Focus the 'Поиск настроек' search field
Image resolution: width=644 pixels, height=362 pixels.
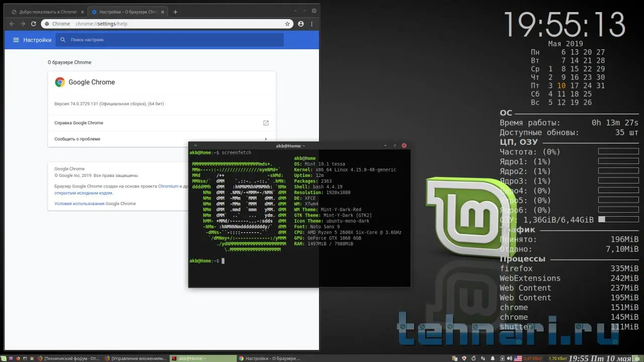coord(170,40)
